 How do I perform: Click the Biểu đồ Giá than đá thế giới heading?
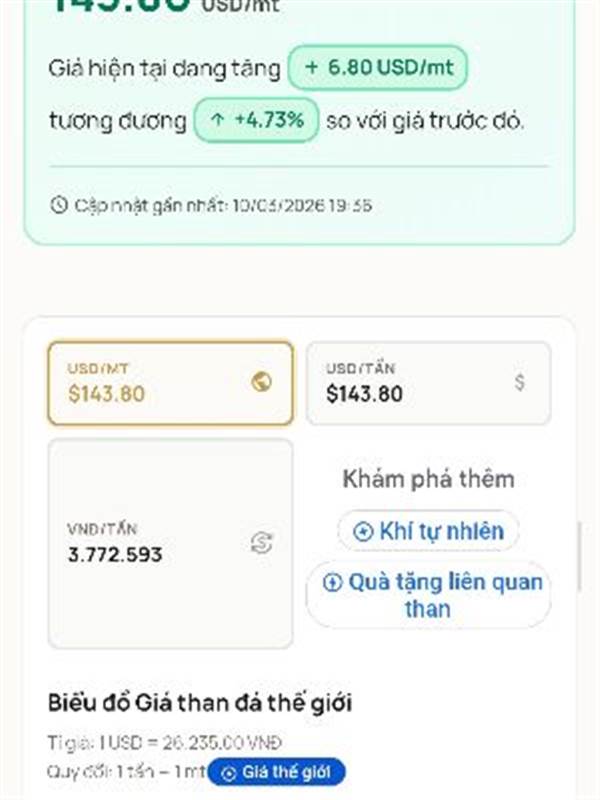(199, 703)
